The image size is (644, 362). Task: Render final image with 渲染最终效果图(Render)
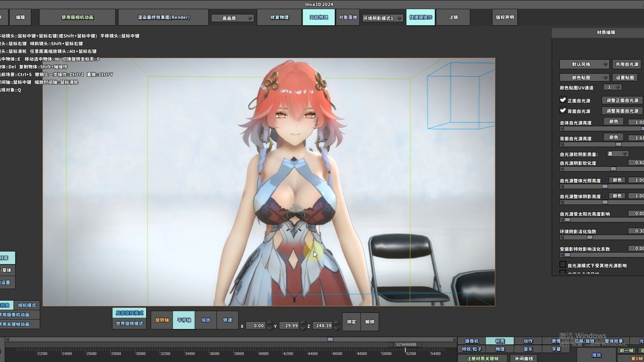pyautogui.click(x=164, y=17)
